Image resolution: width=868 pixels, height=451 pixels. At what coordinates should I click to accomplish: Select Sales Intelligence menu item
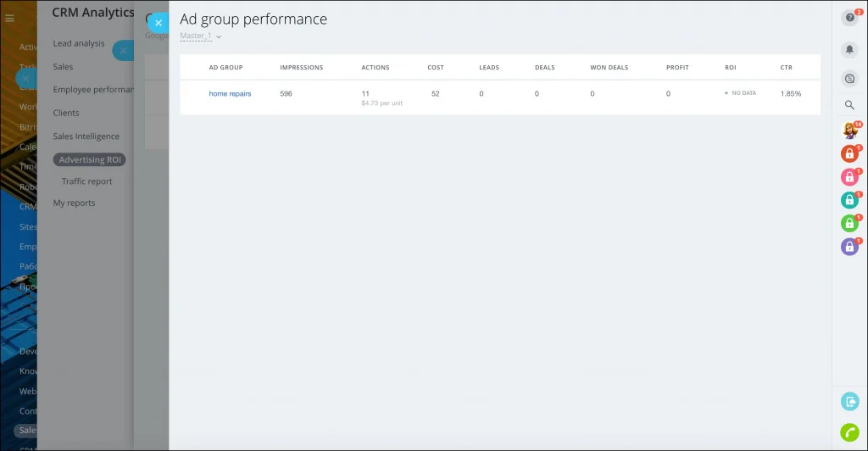click(86, 136)
